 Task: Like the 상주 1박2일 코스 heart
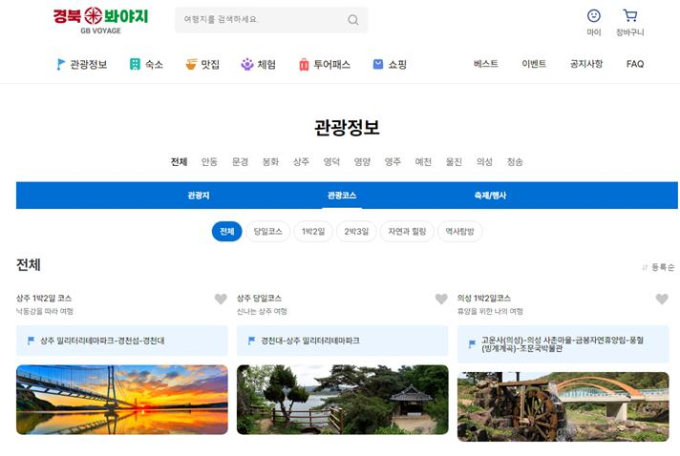[221, 299]
